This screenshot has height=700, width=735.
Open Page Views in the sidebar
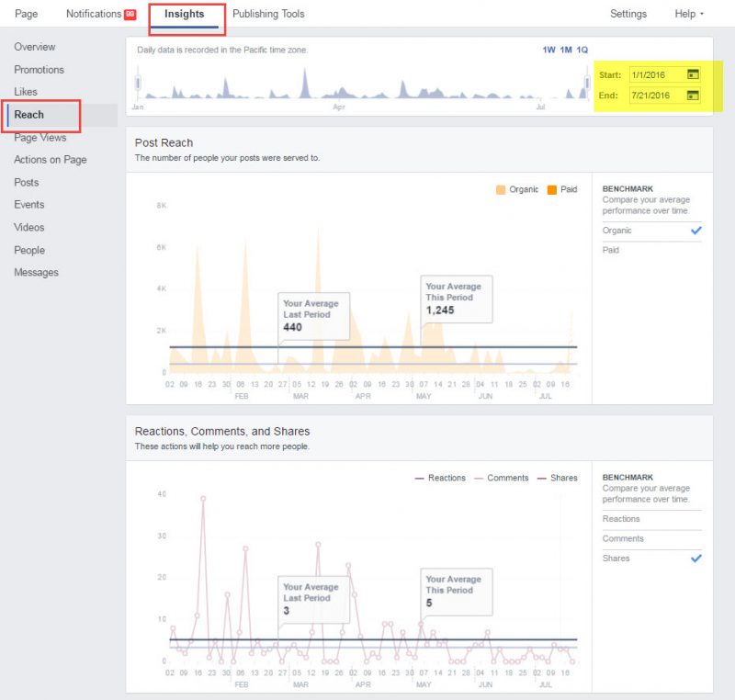40,137
